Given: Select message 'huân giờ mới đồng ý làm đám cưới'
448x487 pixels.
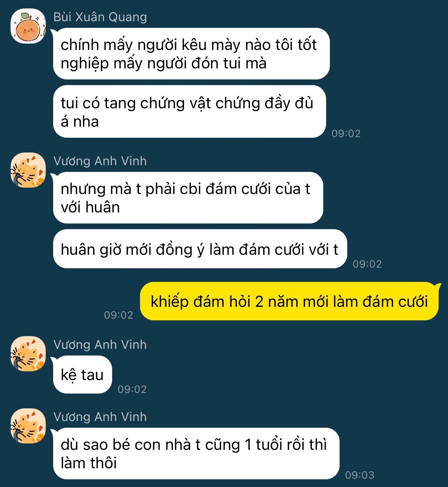Looking at the screenshot, I should click(200, 249).
